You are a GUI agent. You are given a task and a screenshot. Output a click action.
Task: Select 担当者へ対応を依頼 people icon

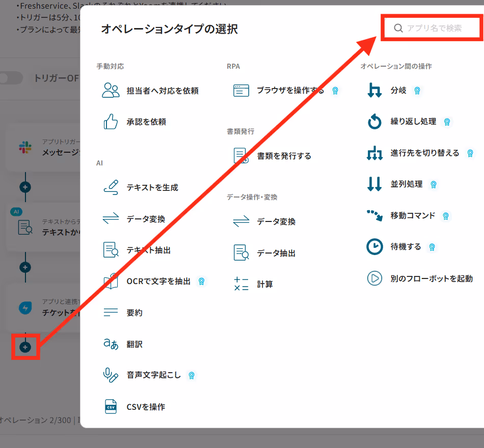pyautogui.click(x=111, y=91)
